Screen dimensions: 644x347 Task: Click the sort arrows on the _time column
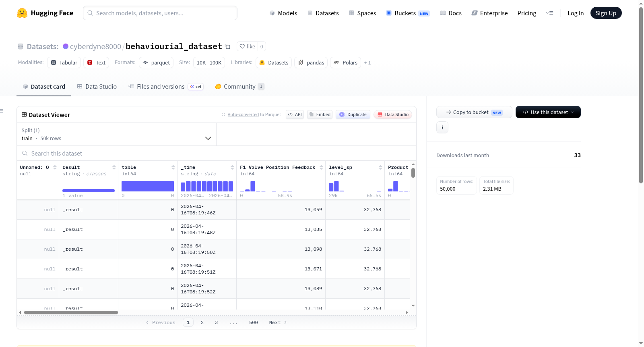pos(232,167)
